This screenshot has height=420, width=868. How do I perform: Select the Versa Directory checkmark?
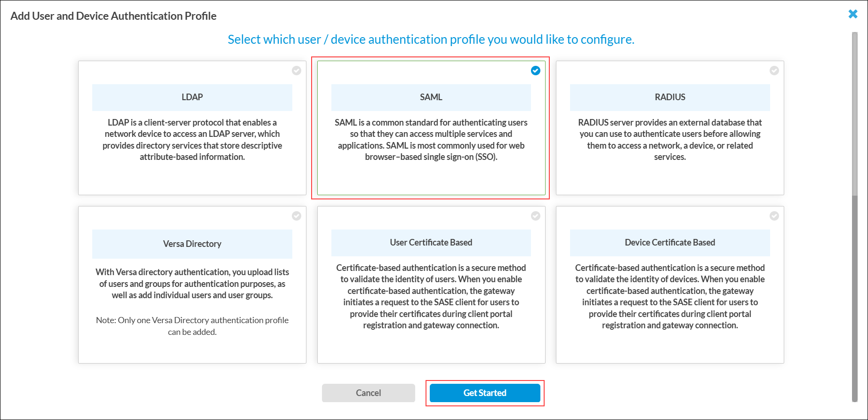(x=297, y=216)
